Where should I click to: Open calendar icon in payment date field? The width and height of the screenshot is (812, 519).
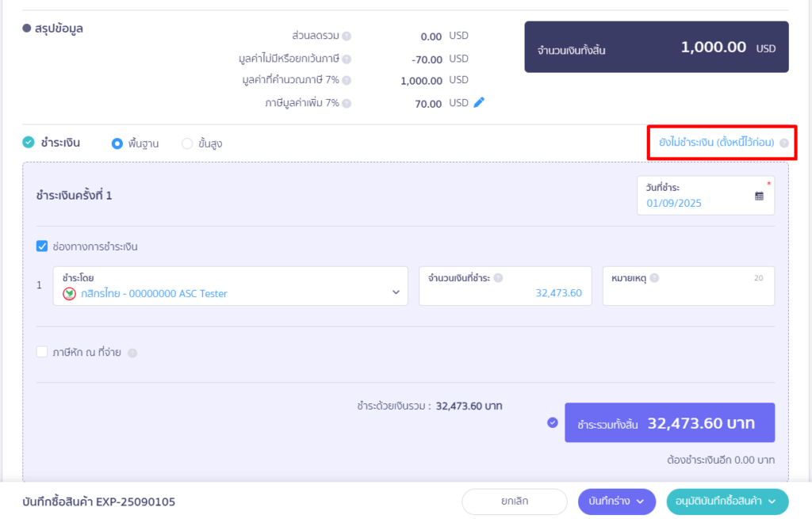759,196
